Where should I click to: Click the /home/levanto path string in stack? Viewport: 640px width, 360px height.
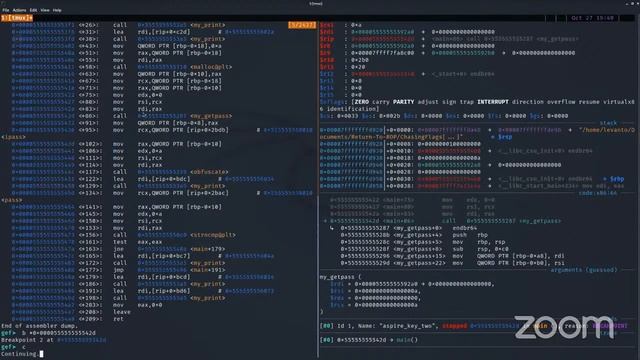tap(607, 130)
